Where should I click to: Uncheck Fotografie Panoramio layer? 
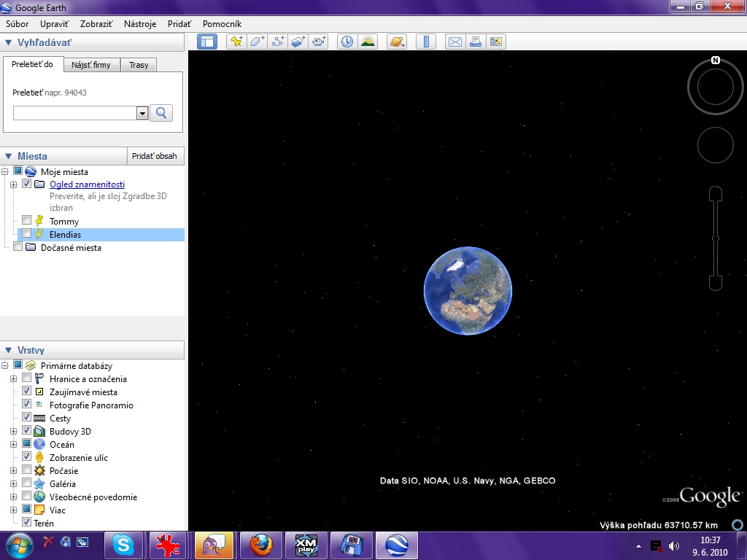[x=27, y=404]
